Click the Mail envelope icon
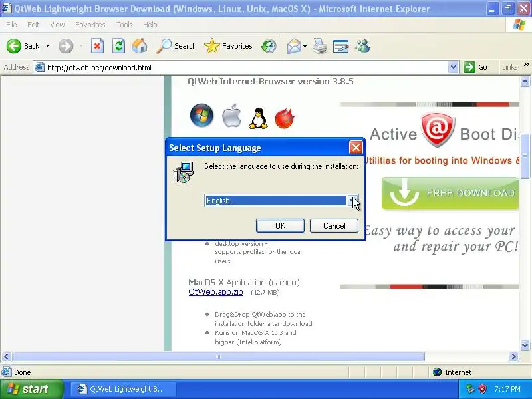Viewport: 532px width, 399px height. tap(293, 46)
